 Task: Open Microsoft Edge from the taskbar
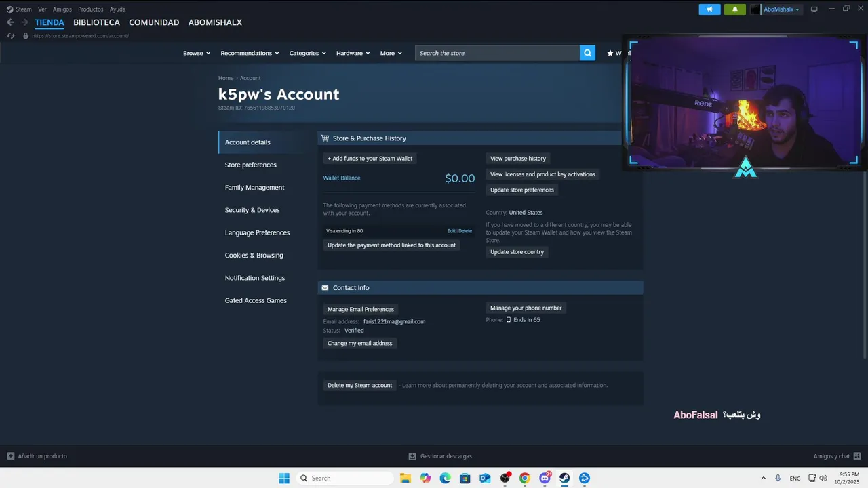pyautogui.click(x=445, y=478)
